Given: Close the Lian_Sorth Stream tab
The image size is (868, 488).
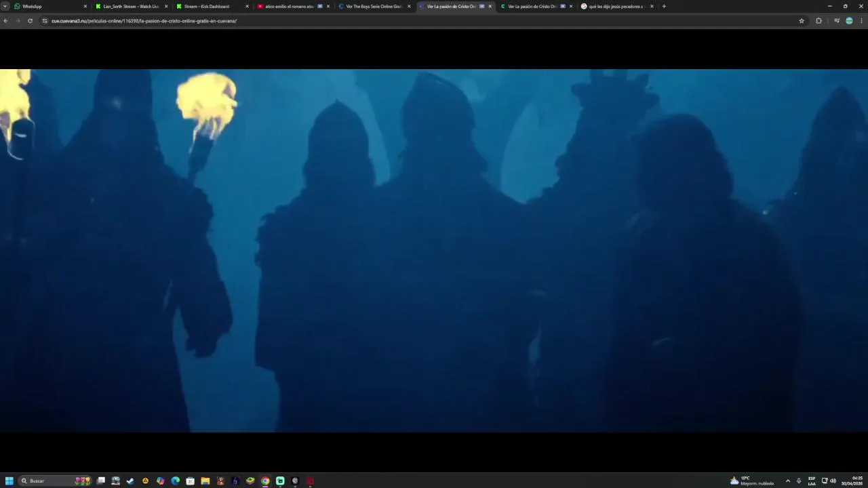Looking at the screenshot, I should [166, 6].
